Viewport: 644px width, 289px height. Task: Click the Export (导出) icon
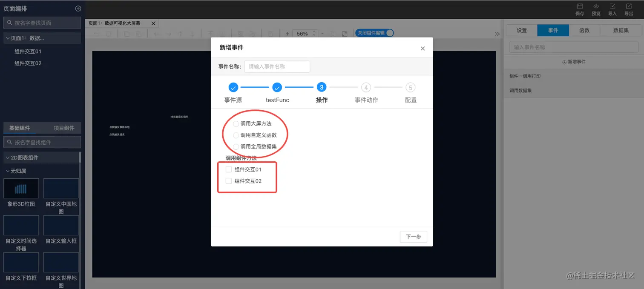click(629, 6)
